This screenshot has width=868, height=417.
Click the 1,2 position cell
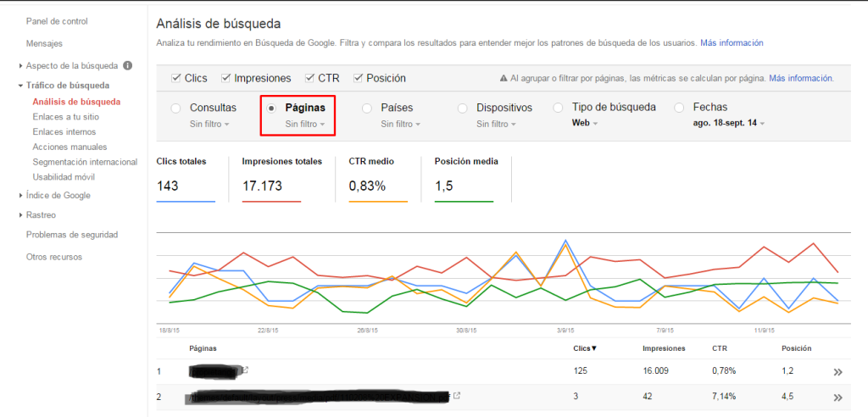[787, 371]
